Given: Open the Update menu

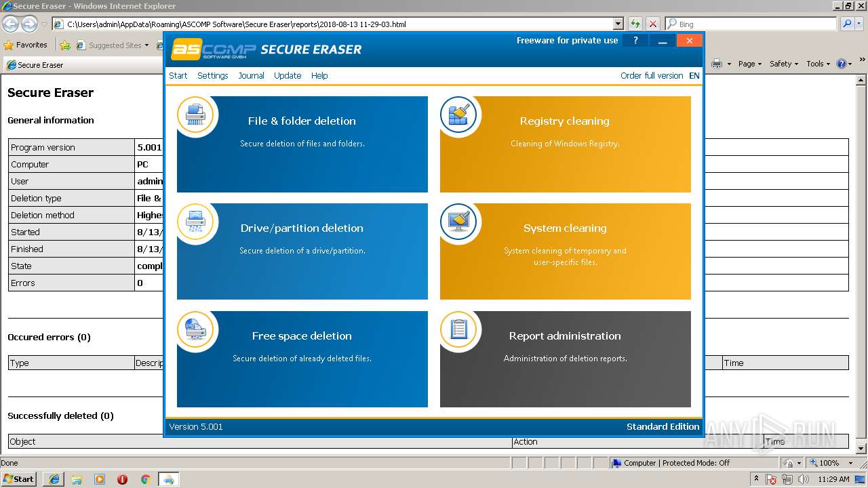Looking at the screenshot, I should pos(288,76).
